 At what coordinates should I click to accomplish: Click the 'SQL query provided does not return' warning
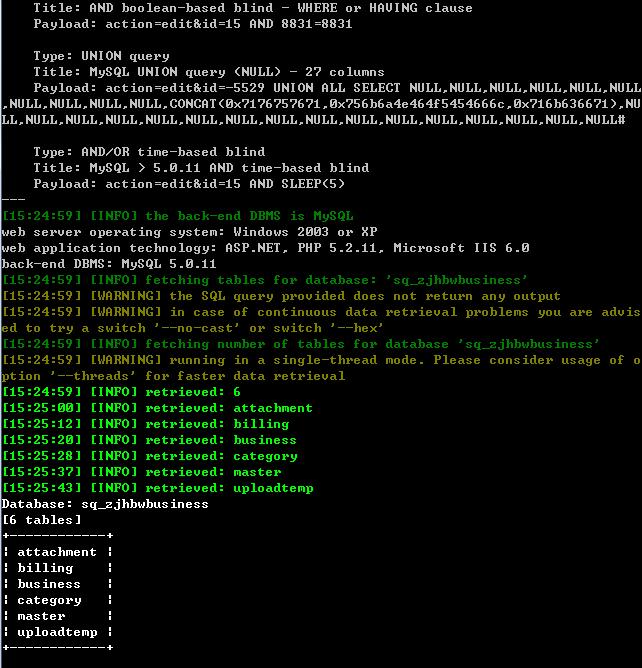click(x=281, y=296)
